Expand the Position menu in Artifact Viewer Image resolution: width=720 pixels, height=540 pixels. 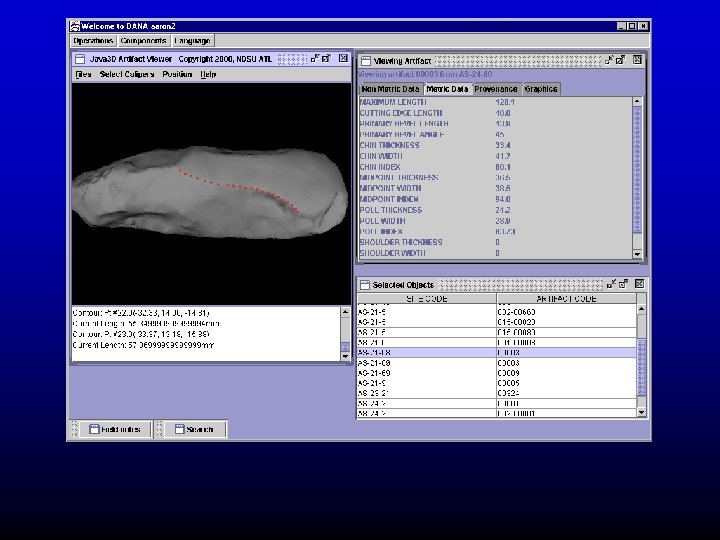177,74
